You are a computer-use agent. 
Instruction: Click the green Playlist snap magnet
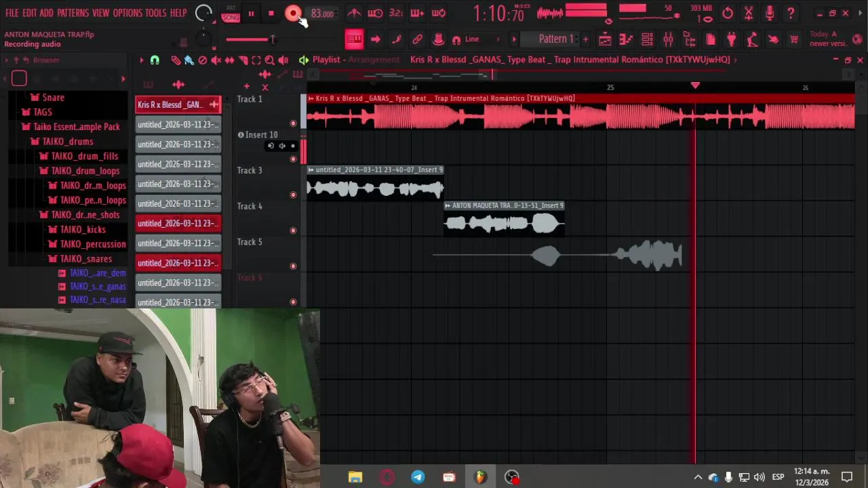tap(155, 60)
